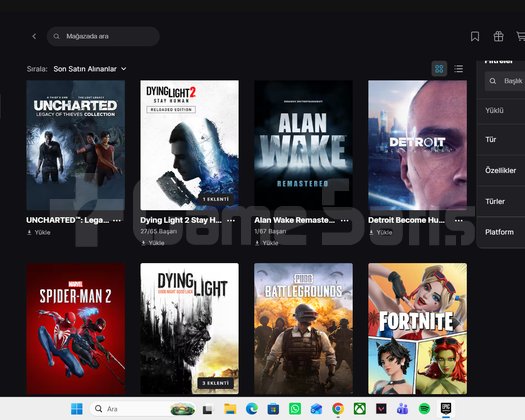Screen dimensions: 525x420
Task: Open the PUBG Battlegrounds cover
Action: (303, 329)
